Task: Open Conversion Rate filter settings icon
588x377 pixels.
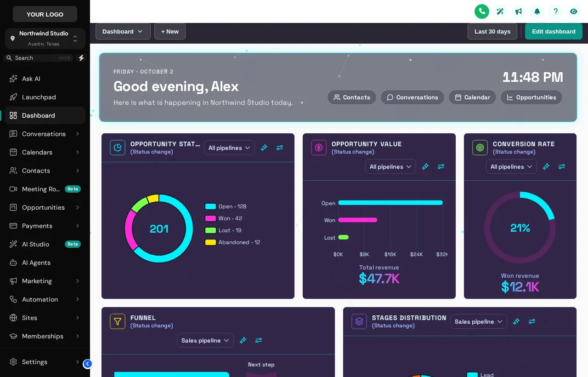Action: [x=562, y=166]
